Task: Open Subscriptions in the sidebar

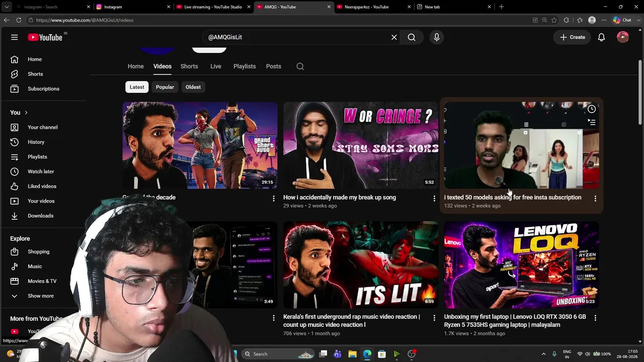Action: pos(43,88)
